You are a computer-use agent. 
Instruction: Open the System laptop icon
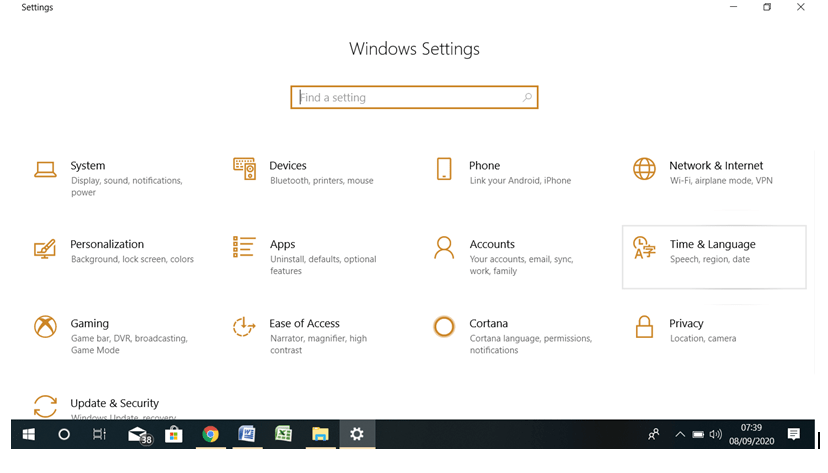[x=45, y=169]
